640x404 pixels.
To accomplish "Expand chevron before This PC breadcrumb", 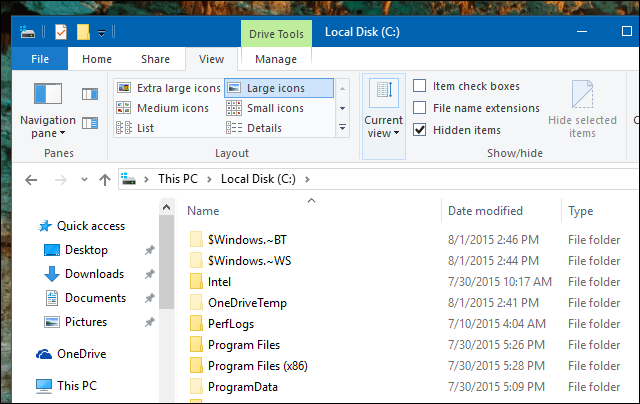I will [x=146, y=179].
